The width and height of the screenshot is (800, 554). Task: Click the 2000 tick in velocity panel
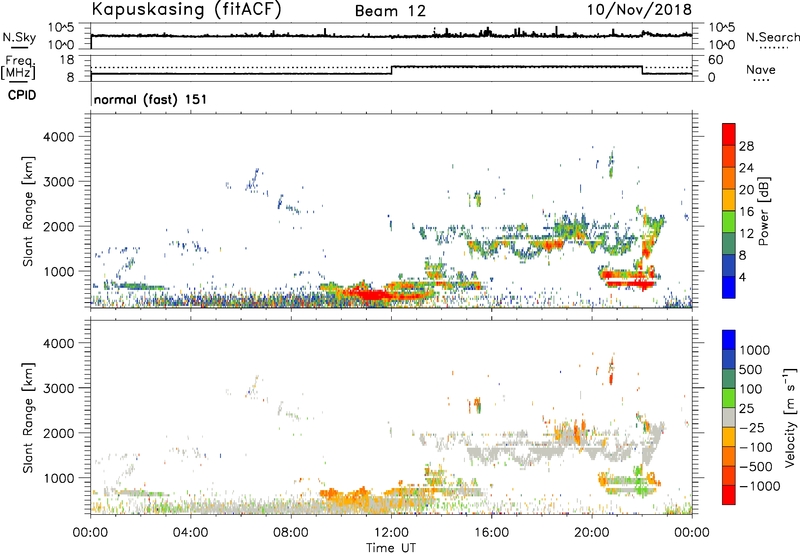tap(58, 433)
